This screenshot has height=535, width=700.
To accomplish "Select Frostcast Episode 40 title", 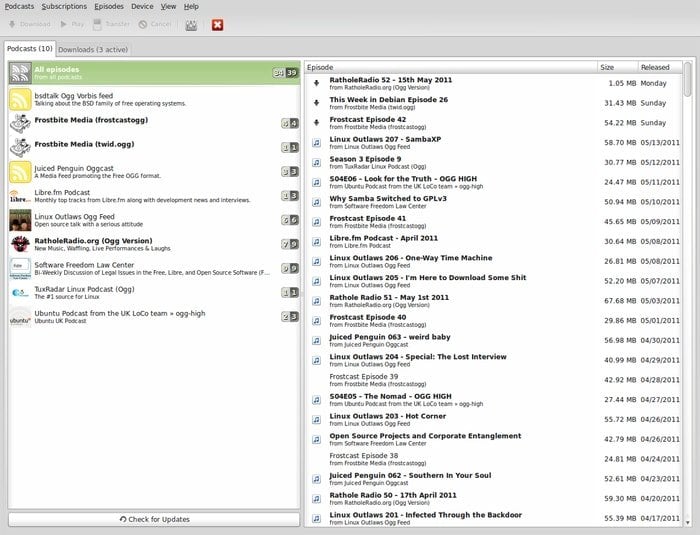I will (368, 317).
